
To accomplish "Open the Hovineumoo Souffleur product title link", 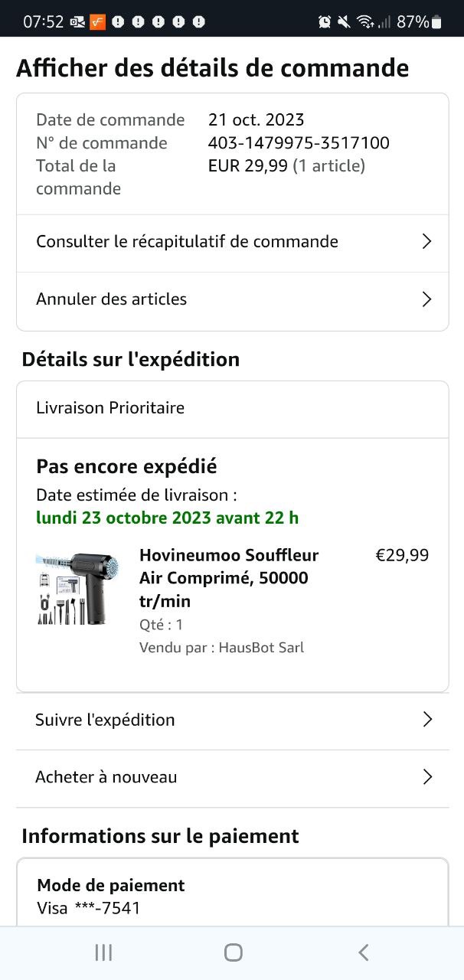I will [x=228, y=577].
